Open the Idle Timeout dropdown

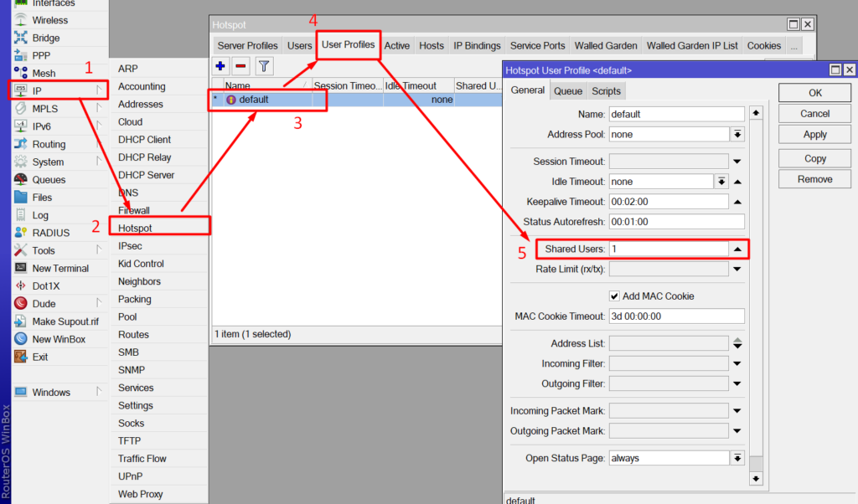pos(721,182)
